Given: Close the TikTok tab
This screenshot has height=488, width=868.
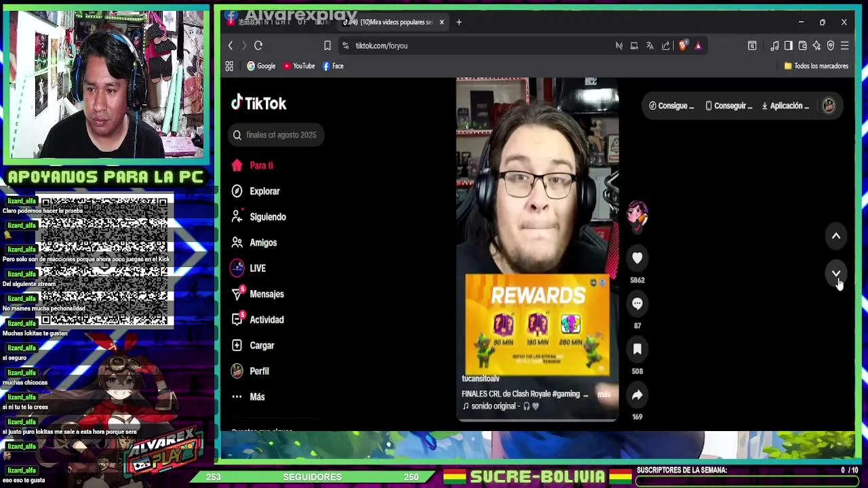Looking at the screenshot, I should coord(441,22).
